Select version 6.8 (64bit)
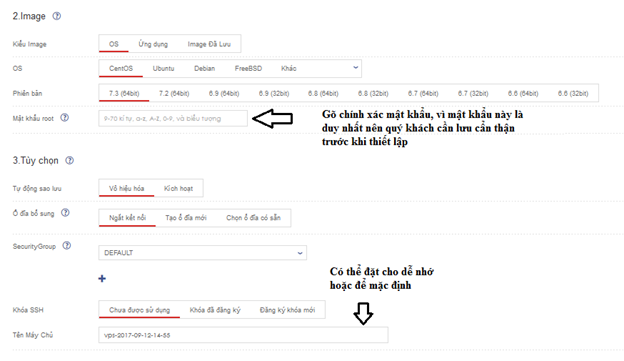Viewport: 624px width, 361px height. tap(323, 94)
